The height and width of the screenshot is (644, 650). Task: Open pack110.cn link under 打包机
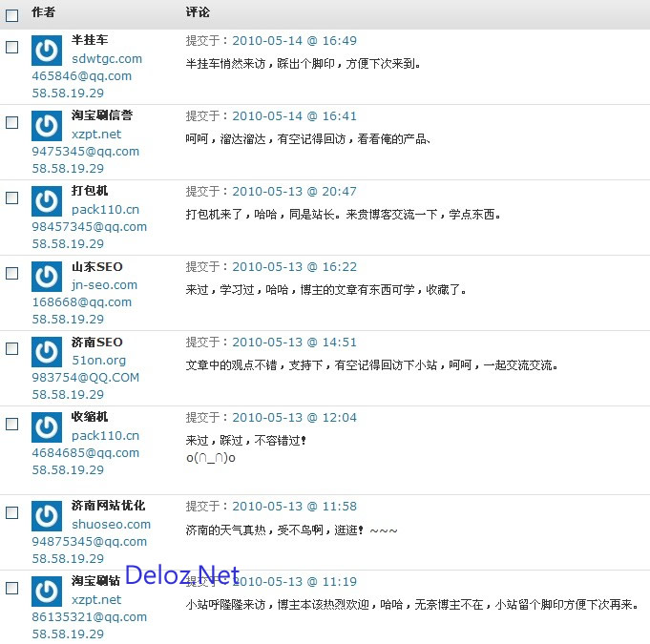point(105,210)
